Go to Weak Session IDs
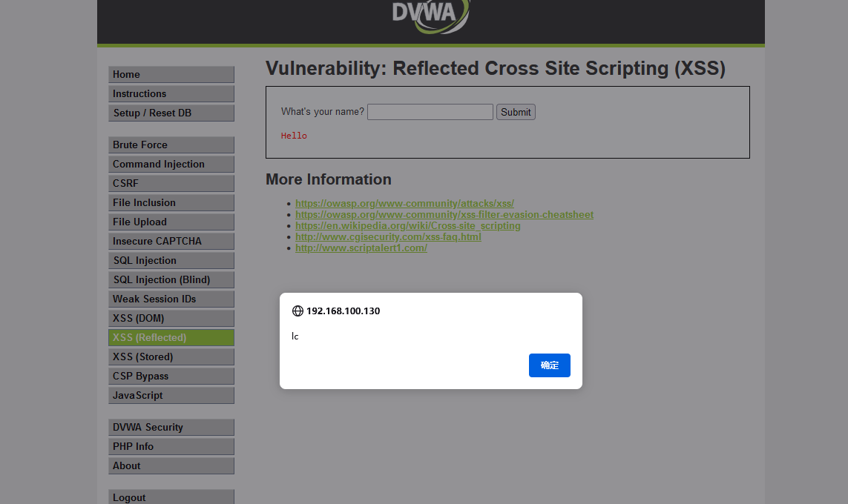 click(171, 299)
